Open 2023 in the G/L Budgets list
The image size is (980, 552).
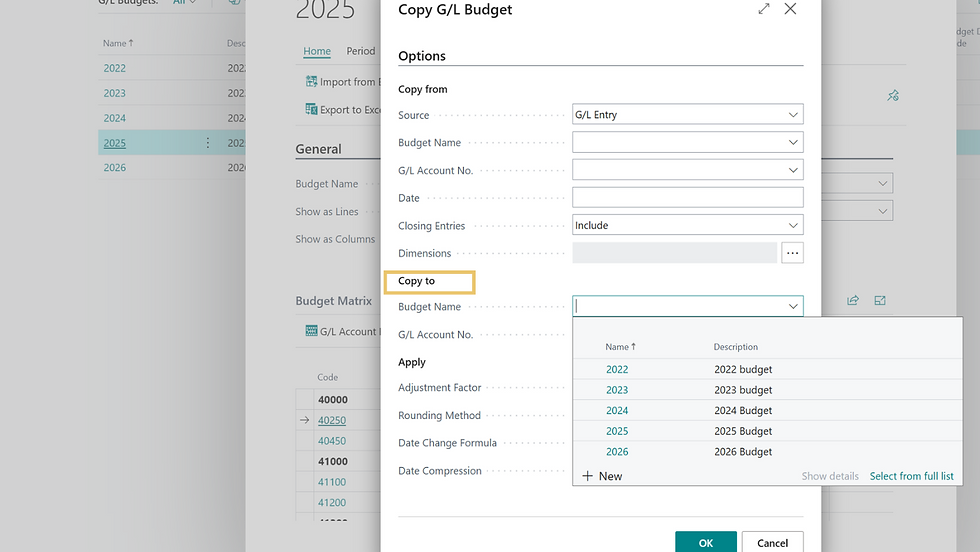(x=114, y=93)
